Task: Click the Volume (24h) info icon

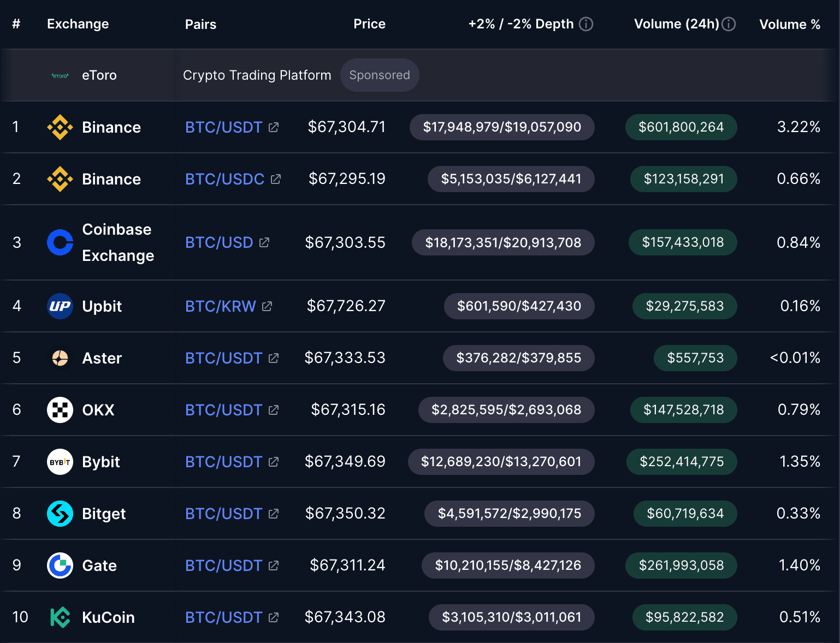Action: tap(729, 23)
